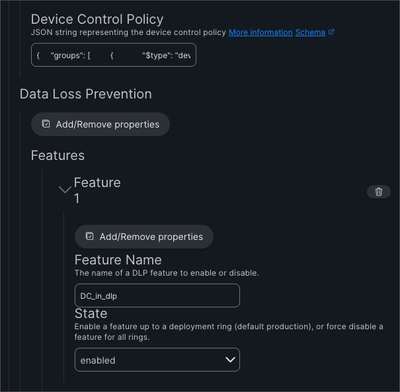Click the down arrow of the State combo box
The height and width of the screenshot is (392, 400).
pyautogui.click(x=230, y=360)
